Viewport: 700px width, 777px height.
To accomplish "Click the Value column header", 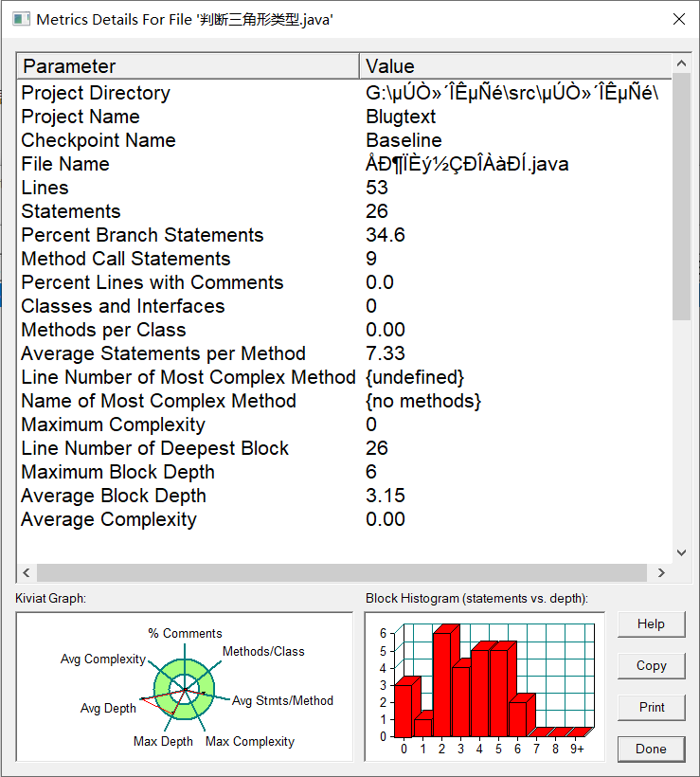I will (x=515, y=66).
